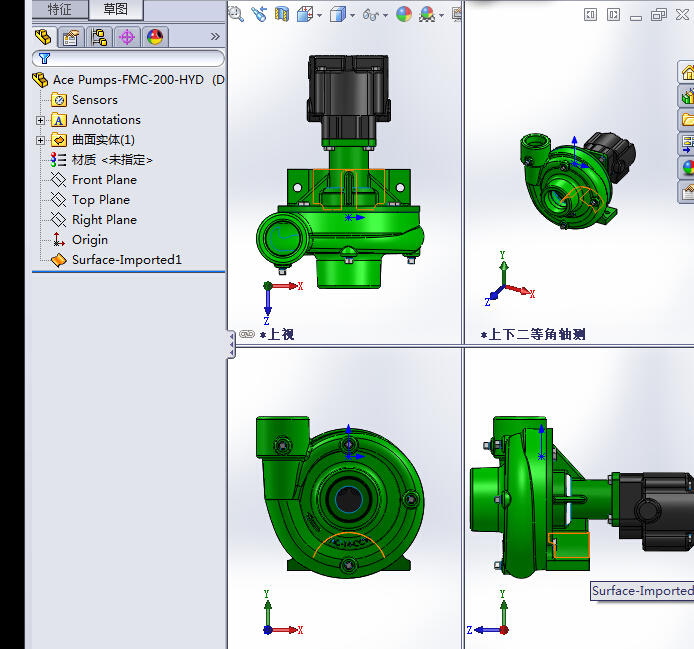This screenshot has height=649, width=694.
Task: Expand the Annotations node
Action: click(x=40, y=120)
